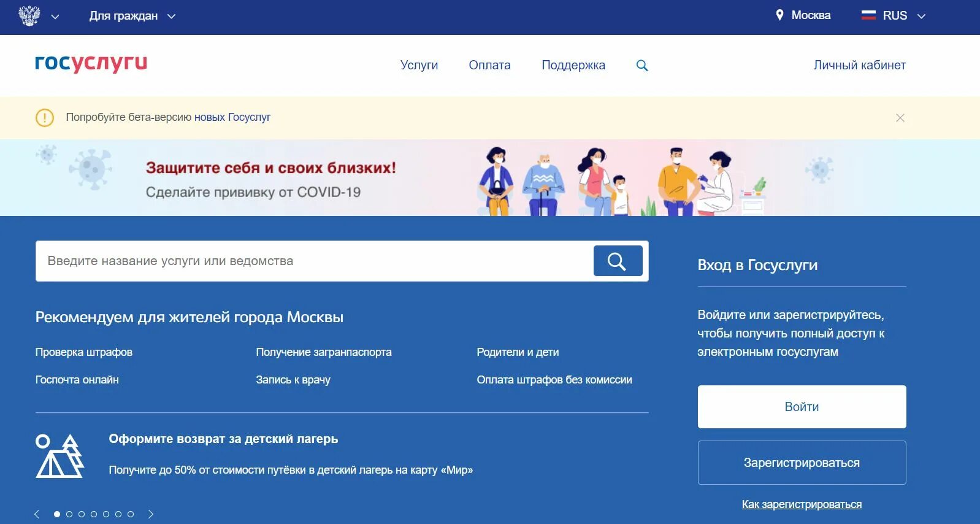Click 'Рекомендуем для жителей города Москвы' heading
This screenshot has width=980, height=524.
[189, 317]
